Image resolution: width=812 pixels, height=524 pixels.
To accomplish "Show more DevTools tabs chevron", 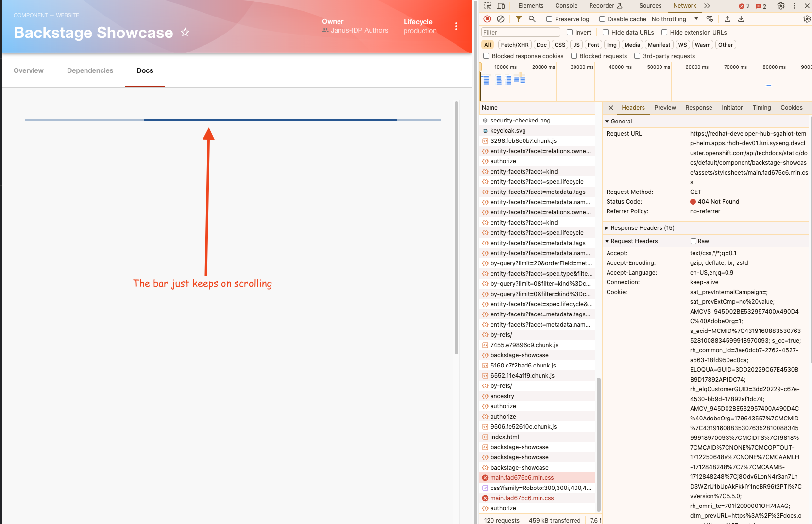I will click(x=707, y=6).
